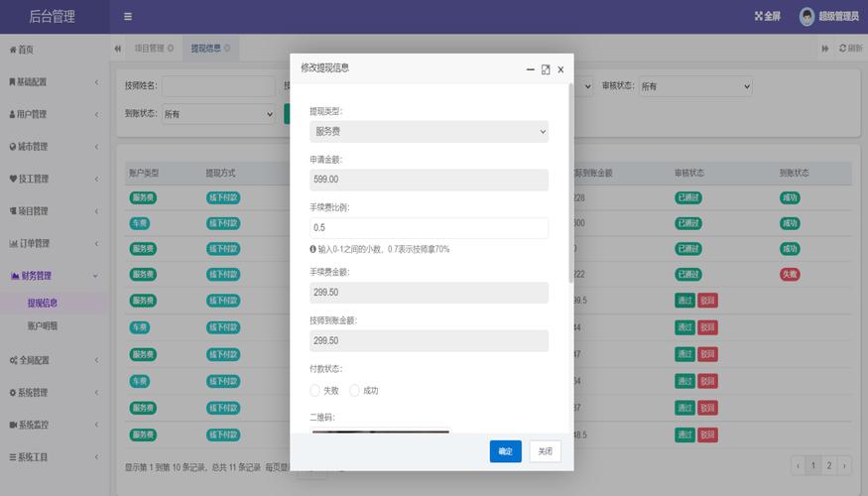The image size is (868, 496).
Task: Open the 超级管理员 avatar menu
Action: click(x=829, y=17)
